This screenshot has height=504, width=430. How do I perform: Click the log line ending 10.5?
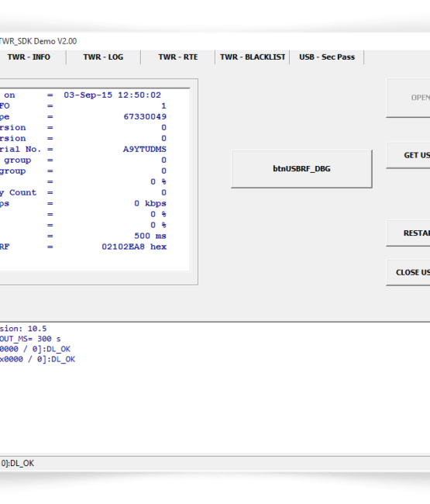click(23, 329)
